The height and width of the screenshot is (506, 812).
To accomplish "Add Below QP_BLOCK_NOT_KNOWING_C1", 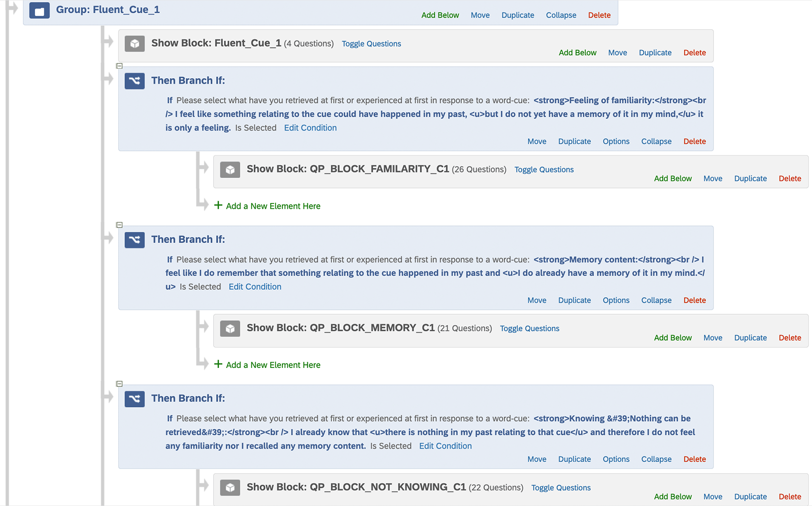I will 673,497.
